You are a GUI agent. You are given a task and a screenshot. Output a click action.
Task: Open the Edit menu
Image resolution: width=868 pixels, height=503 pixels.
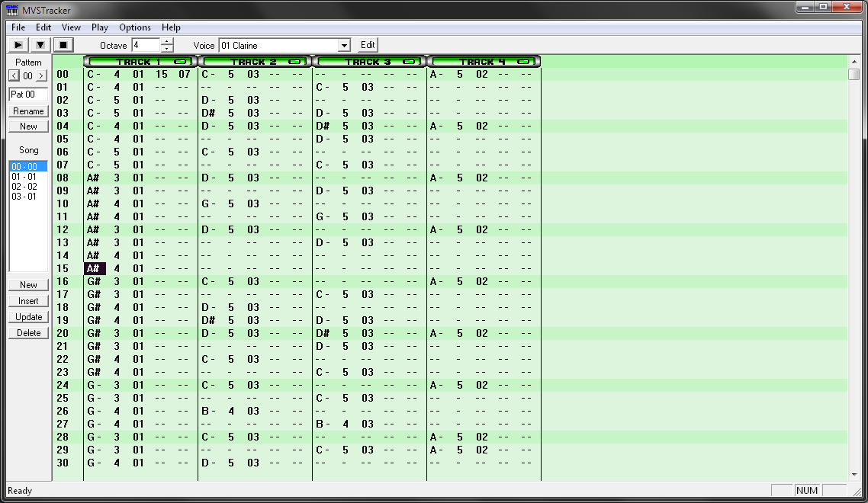(43, 27)
